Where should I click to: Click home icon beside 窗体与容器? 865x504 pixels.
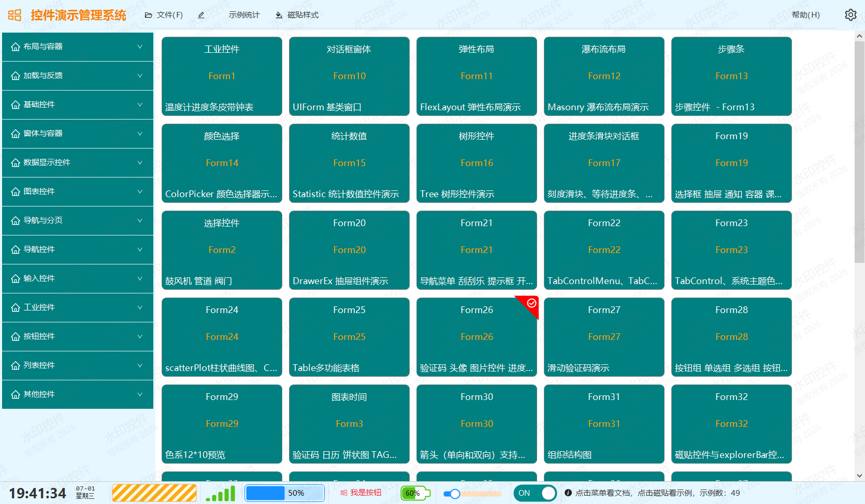coord(16,134)
